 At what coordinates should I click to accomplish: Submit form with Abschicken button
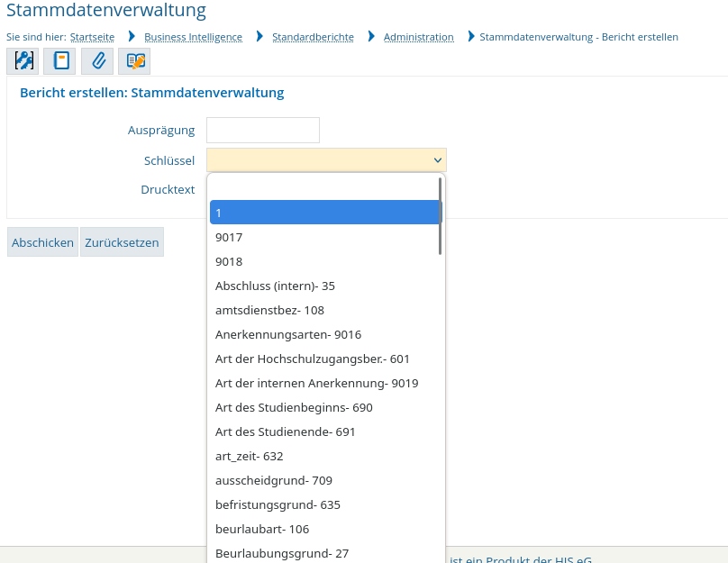(42, 241)
